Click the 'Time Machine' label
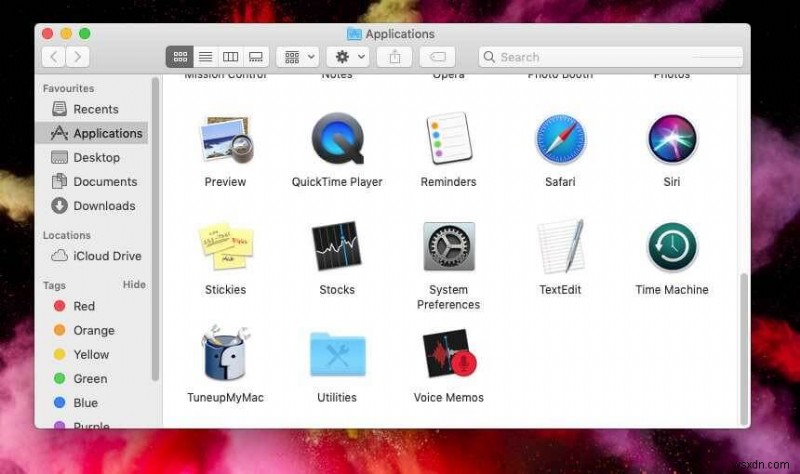This screenshot has width=800, height=474. click(x=672, y=290)
